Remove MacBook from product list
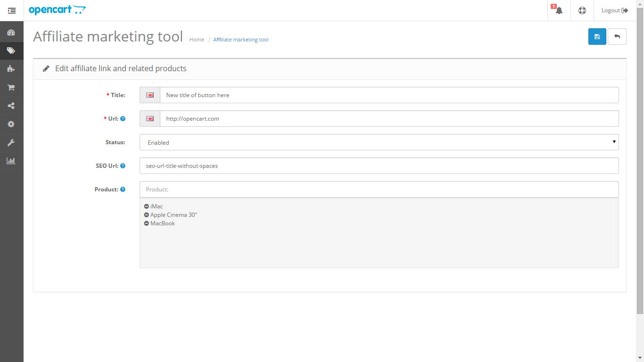 (147, 223)
